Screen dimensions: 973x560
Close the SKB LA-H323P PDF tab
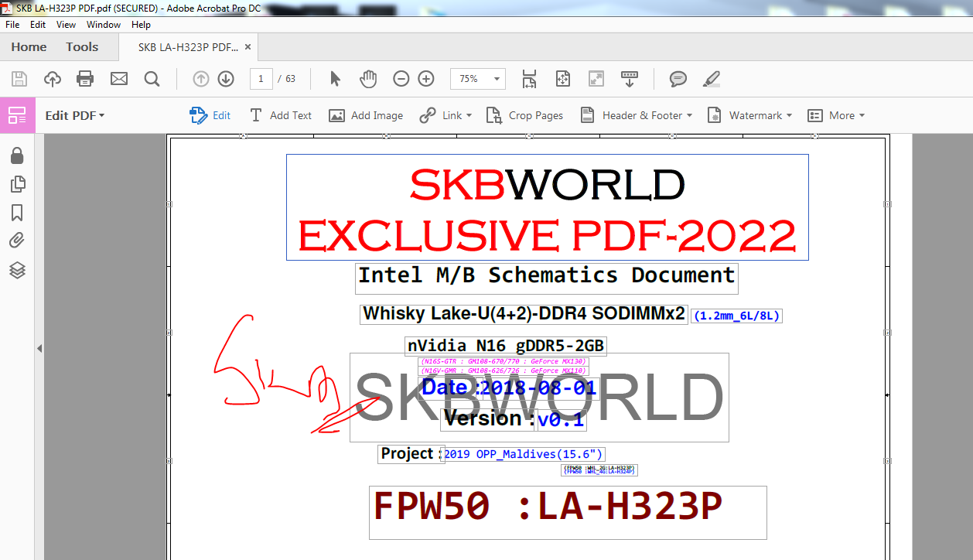click(x=248, y=47)
